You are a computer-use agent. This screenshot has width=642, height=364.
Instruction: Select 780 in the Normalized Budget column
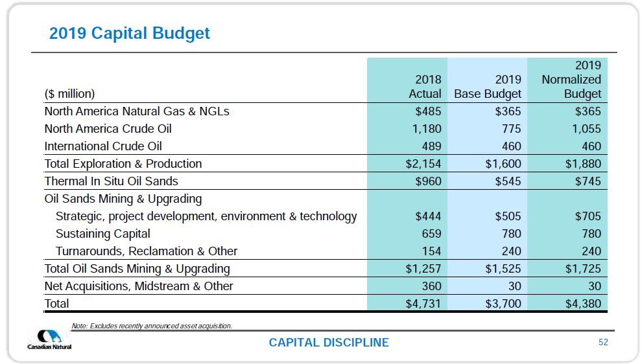[591, 234]
